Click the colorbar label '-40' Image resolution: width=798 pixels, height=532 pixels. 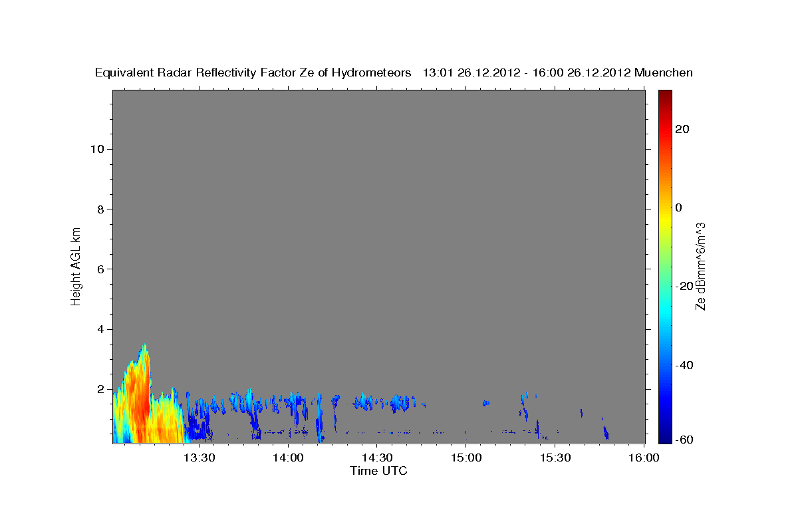(x=684, y=364)
